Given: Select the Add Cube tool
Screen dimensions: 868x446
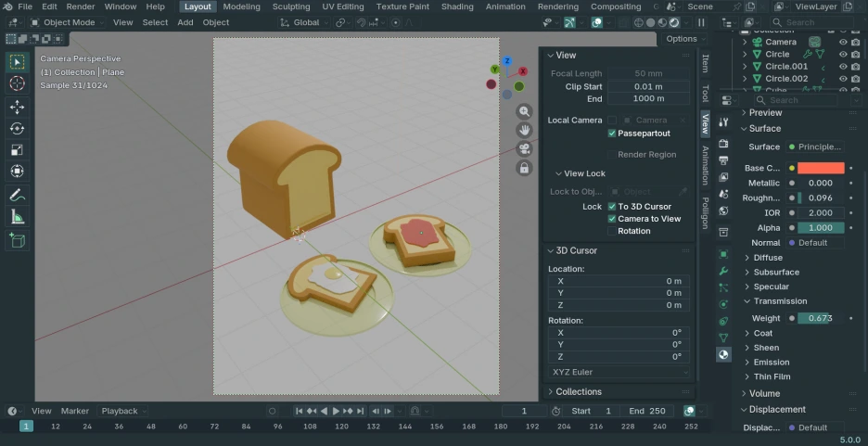Looking at the screenshot, I should (18, 241).
